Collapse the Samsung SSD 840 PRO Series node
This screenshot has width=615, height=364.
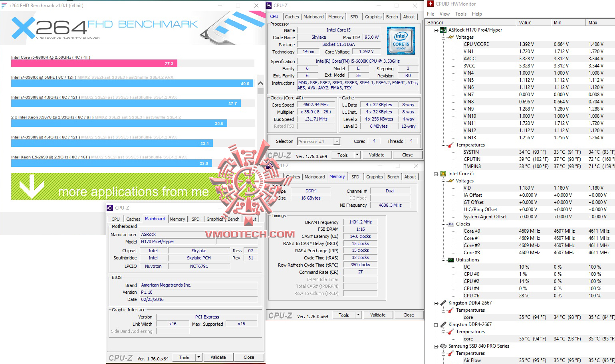(436, 346)
